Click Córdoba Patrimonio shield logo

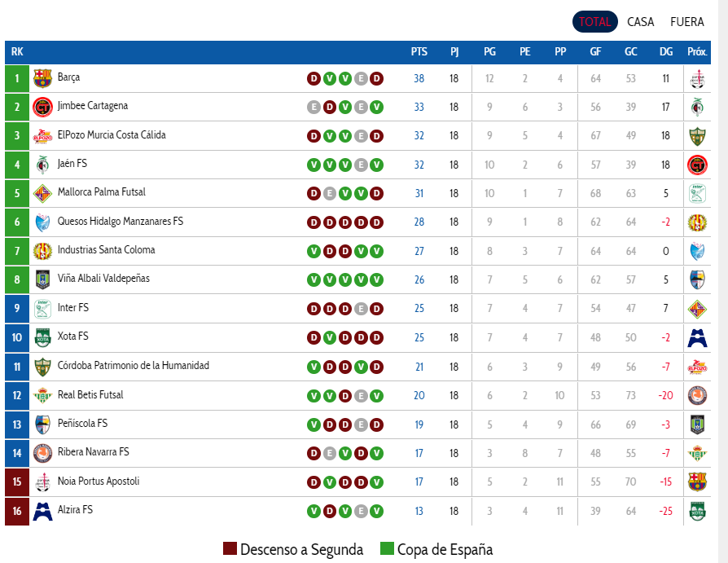click(42, 367)
